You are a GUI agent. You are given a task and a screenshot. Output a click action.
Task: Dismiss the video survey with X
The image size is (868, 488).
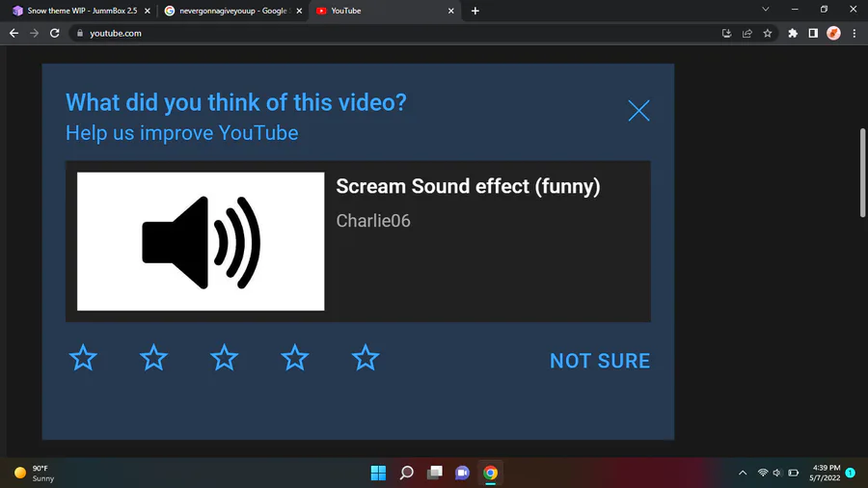tap(638, 111)
